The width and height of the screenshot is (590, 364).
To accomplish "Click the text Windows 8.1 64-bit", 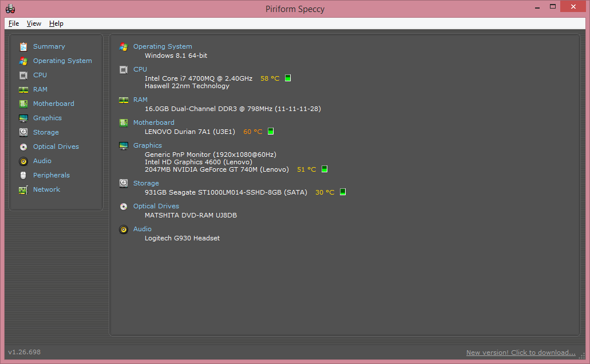I will pyautogui.click(x=176, y=56).
